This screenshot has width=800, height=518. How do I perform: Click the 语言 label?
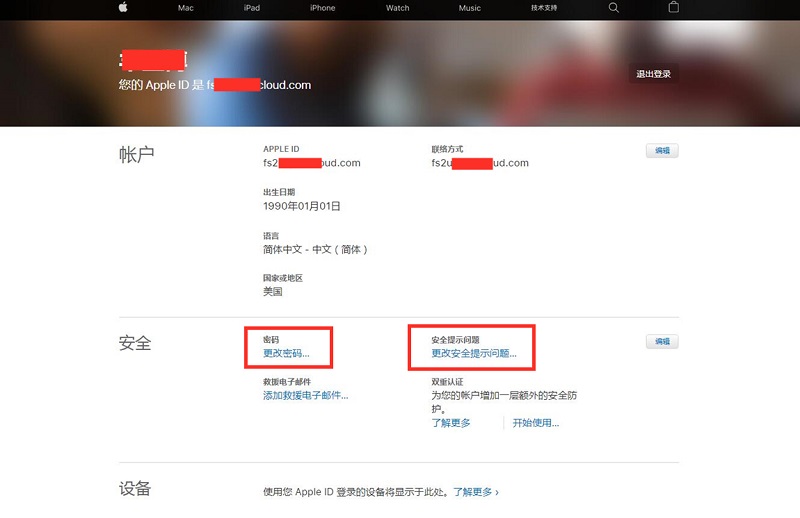point(271,236)
